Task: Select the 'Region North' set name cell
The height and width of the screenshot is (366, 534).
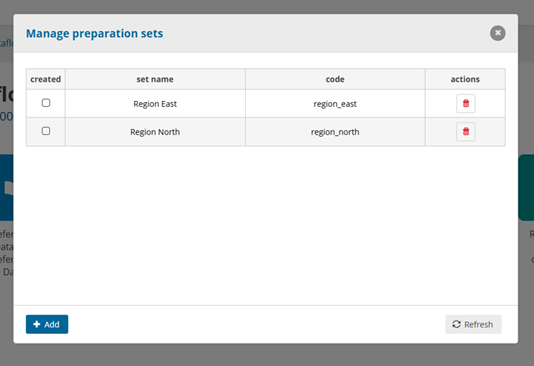Action: pyautogui.click(x=155, y=132)
